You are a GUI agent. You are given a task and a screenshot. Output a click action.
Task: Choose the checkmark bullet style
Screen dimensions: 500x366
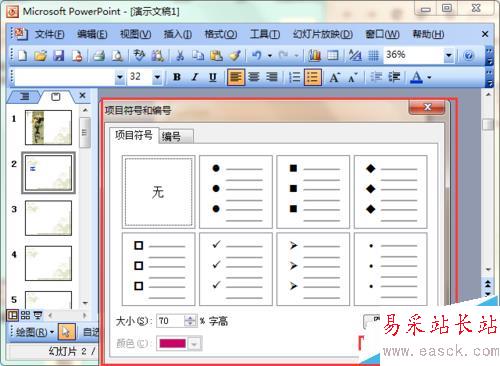click(x=236, y=269)
